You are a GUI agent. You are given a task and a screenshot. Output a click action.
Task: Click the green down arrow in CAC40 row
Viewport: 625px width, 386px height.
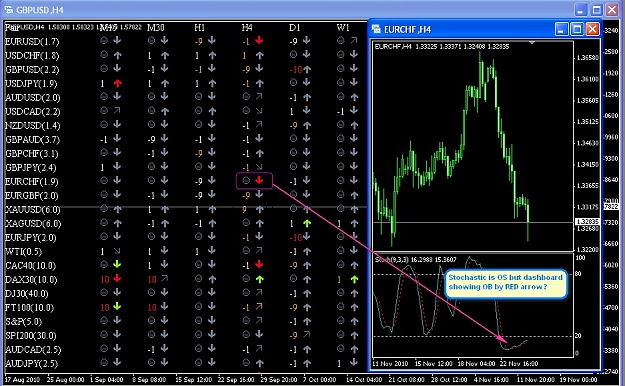coord(117,264)
